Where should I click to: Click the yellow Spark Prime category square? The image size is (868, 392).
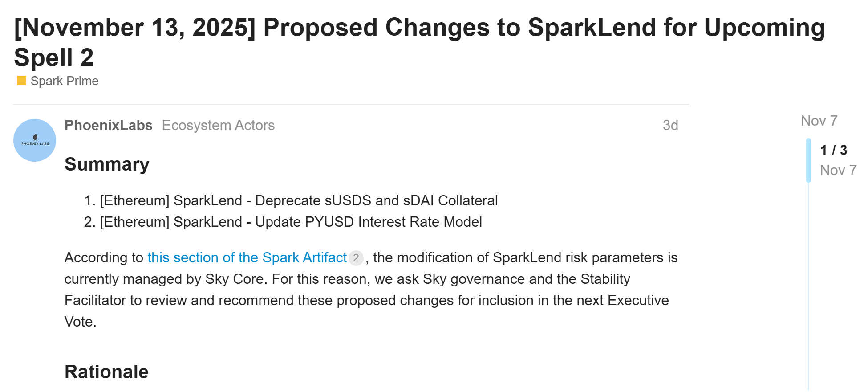[x=21, y=81]
